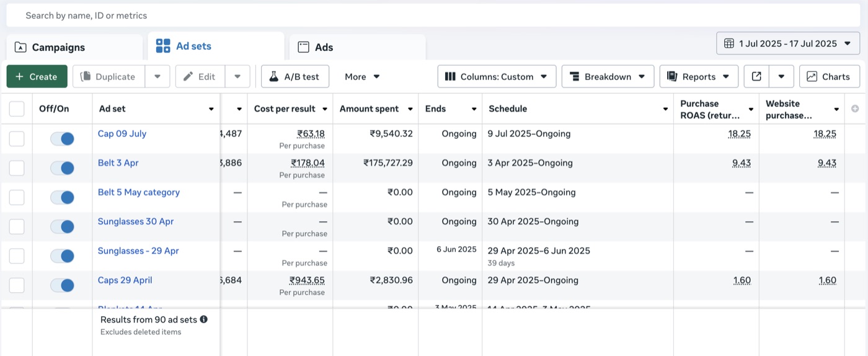
Task: Click the export share icon button
Action: (756, 76)
